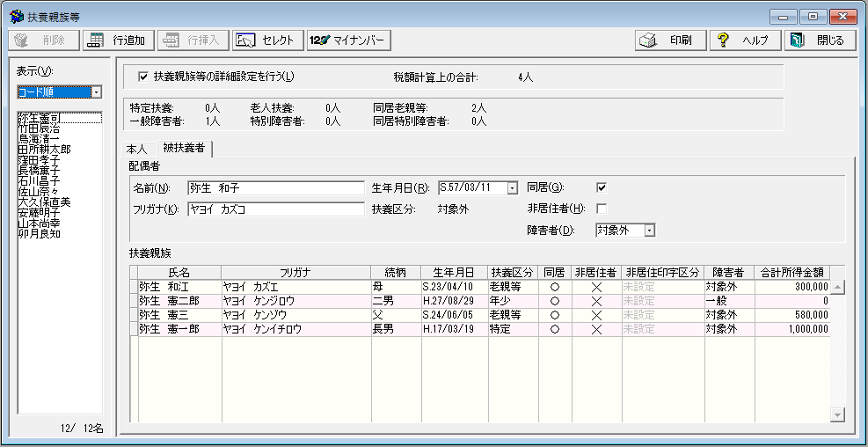Select the 被扶養者 tab
The image size is (868, 447).
tap(184, 148)
